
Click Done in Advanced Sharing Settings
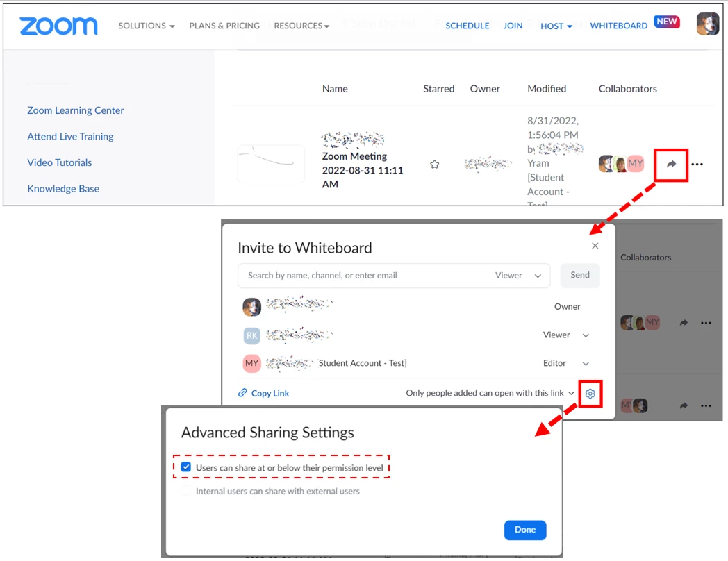(x=525, y=530)
